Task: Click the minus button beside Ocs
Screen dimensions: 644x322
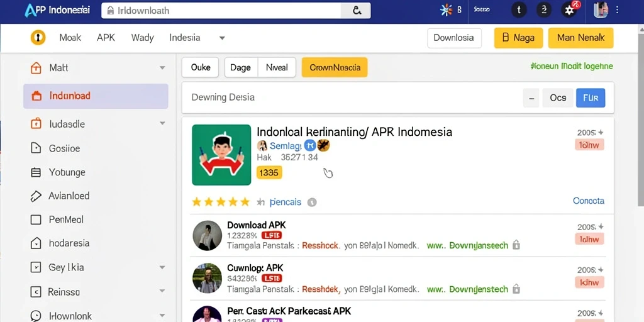Action: point(531,98)
